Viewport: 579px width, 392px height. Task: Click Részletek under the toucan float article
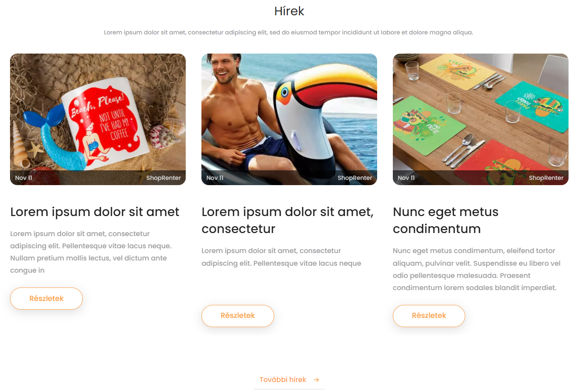(x=238, y=316)
